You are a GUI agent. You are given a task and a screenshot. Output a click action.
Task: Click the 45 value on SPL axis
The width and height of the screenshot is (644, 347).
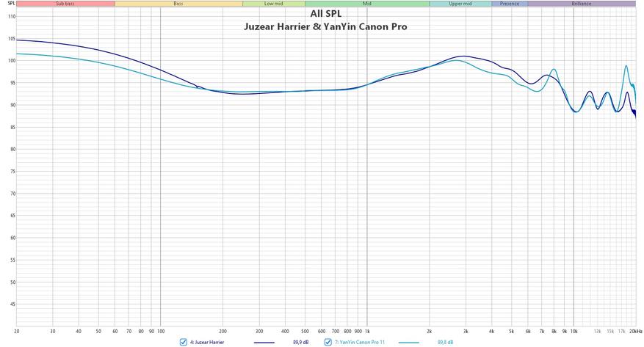[x=12, y=304]
